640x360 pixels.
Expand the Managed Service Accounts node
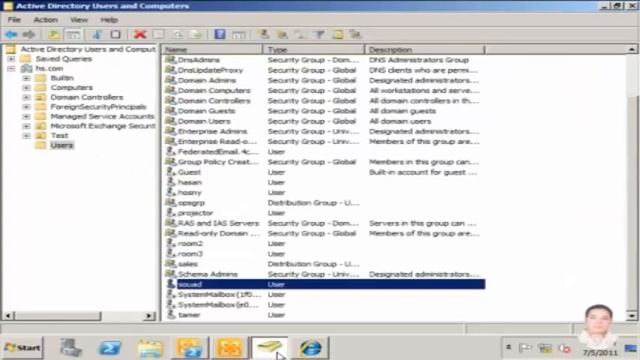tap(27, 116)
